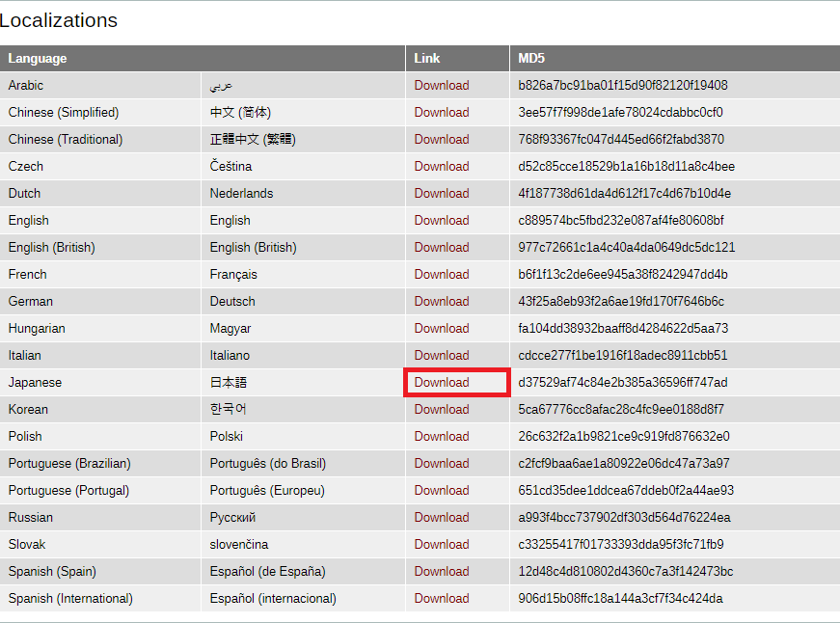Select MD5 hash 906d15b08ffc18a144a3cf7f34c424da

620,598
